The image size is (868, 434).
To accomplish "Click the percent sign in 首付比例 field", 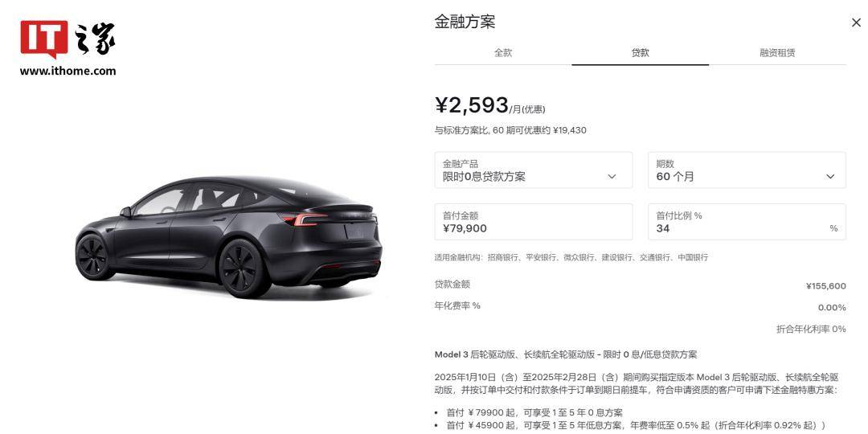I will [833, 228].
